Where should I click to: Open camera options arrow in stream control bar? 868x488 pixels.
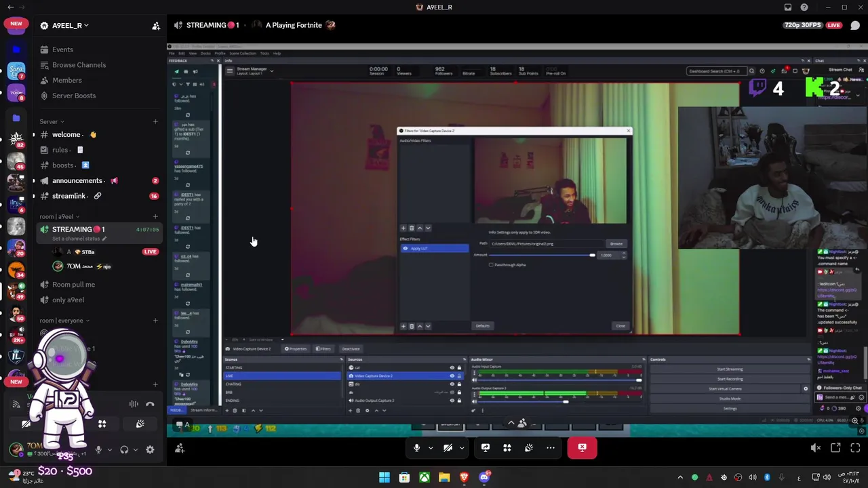462,448
